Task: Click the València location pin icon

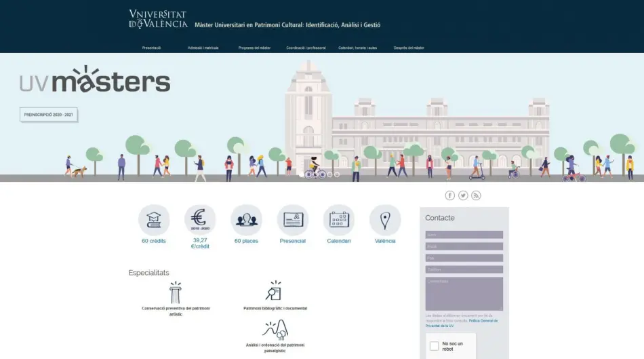Action: [x=385, y=220]
